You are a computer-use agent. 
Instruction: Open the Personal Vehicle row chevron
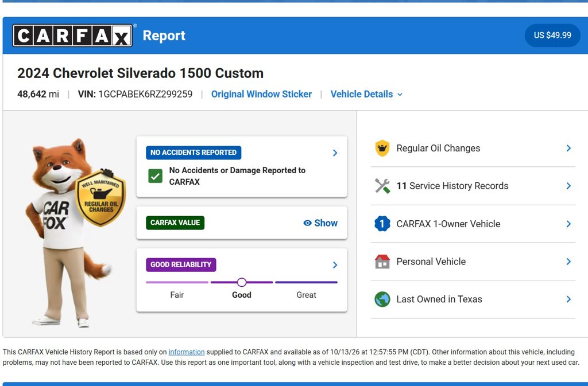[x=568, y=262]
